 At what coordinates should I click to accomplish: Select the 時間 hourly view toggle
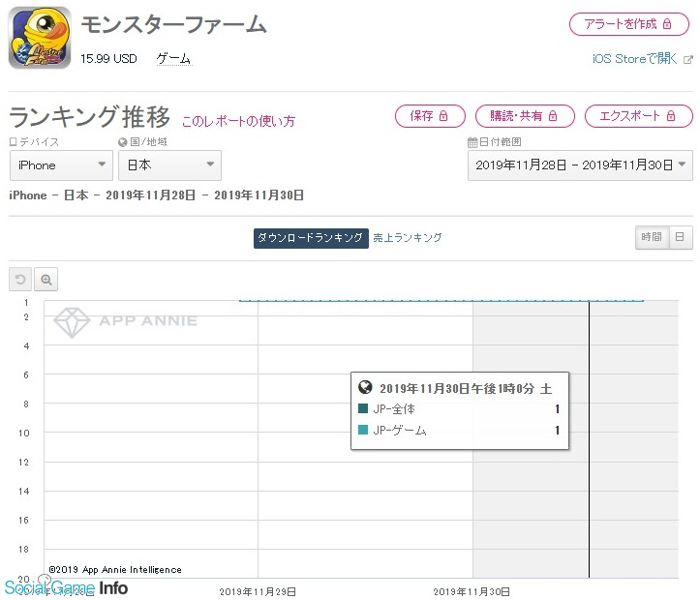[x=652, y=237]
